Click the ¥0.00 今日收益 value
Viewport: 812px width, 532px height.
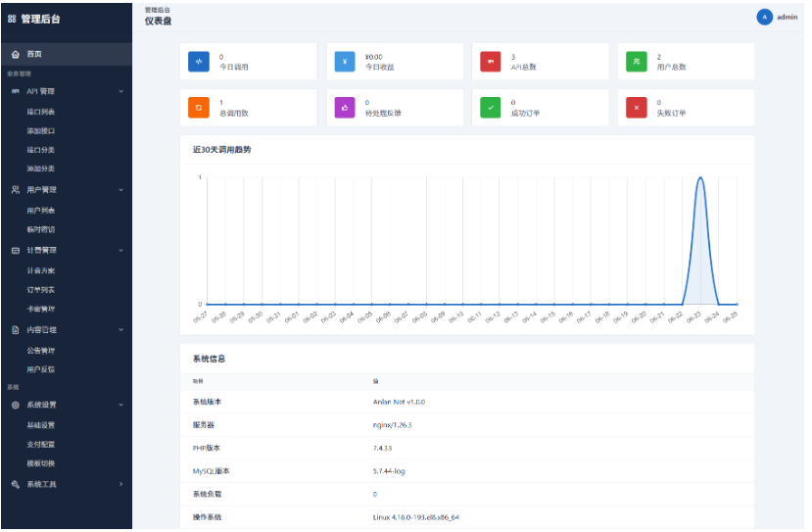[x=374, y=57]
